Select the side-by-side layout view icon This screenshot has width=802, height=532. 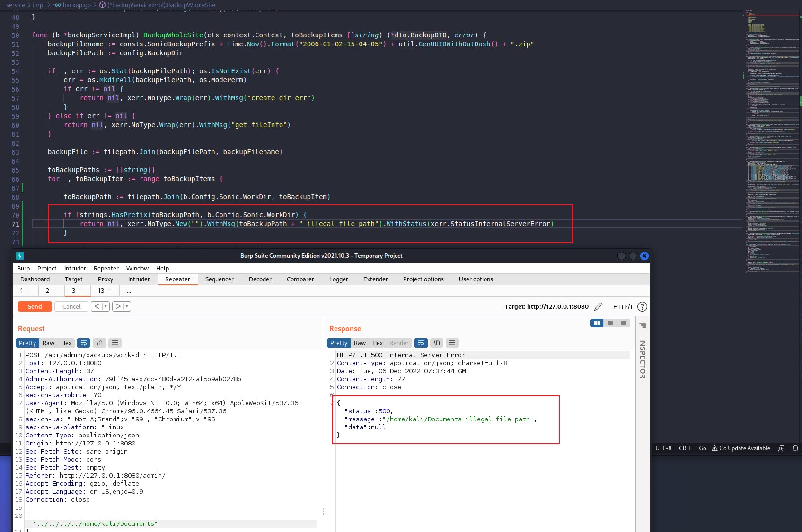point(597,323)
